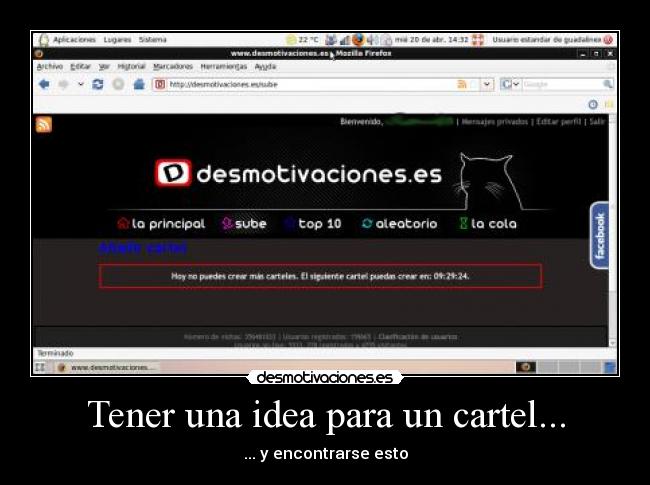Click the orange RSS feed icon in address bar
Image resolution: width=650 pixels, height=485 pixels.
click(461, 85)
